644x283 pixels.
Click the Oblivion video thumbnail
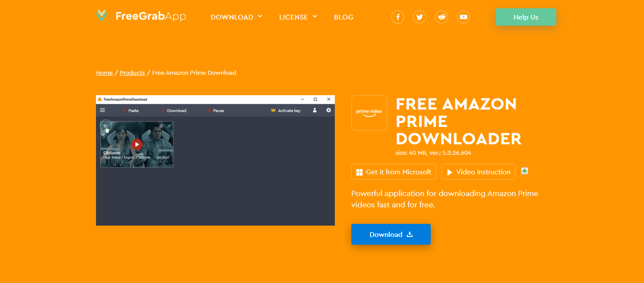[x=137, y=144]
